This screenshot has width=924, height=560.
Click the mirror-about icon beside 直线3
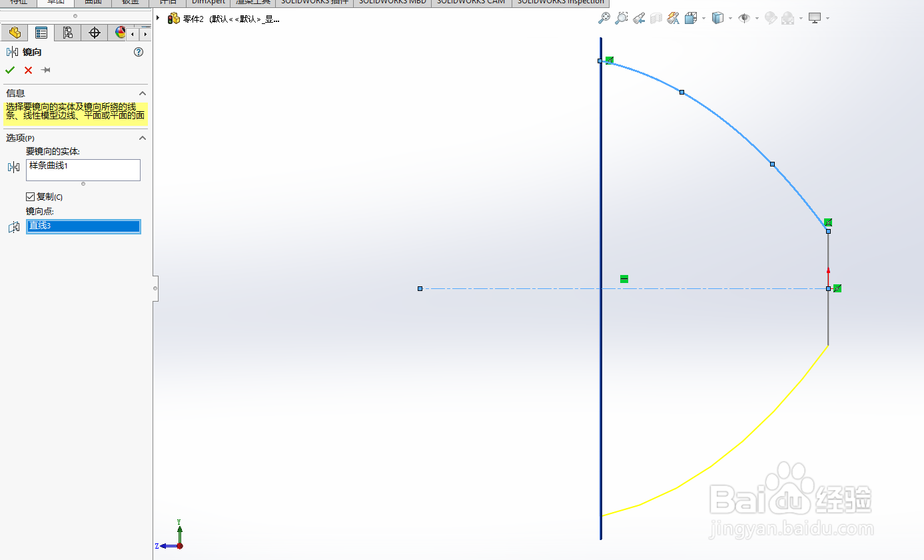(13, 227)
